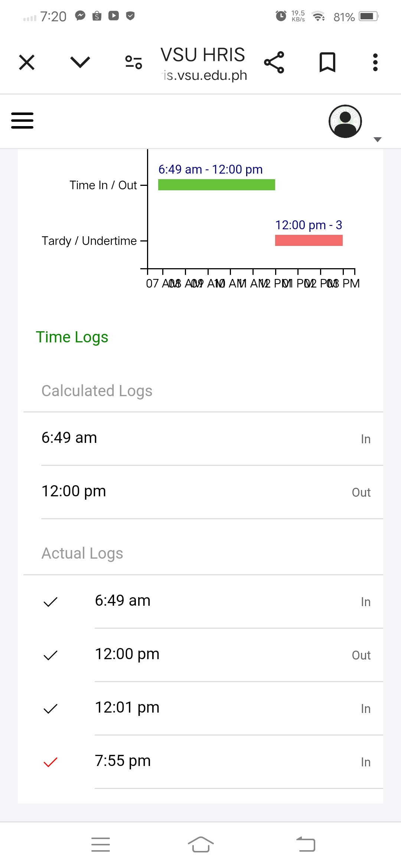Select the red Tardy/Undertime bar

click(x=309, y=240)
